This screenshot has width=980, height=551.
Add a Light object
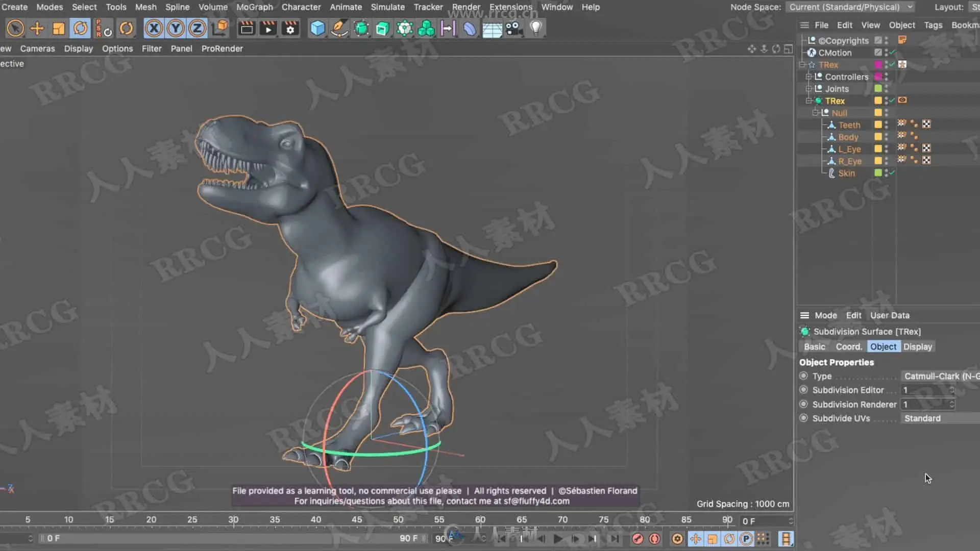pos(536,28)
